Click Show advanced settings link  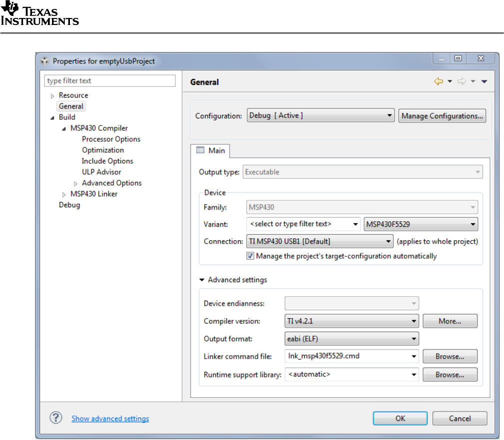click(x=110, y=419)
